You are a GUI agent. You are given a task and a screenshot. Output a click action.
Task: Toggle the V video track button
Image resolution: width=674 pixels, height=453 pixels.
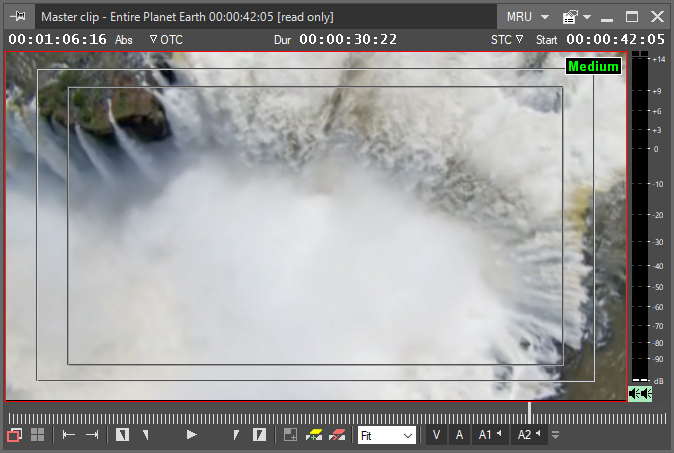(x=436, y=435)
